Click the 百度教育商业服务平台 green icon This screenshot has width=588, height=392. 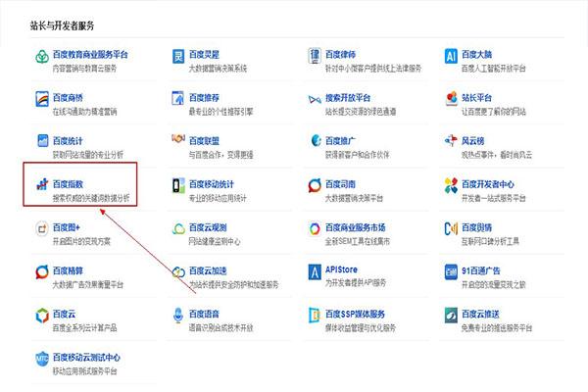tap(42, 57)
